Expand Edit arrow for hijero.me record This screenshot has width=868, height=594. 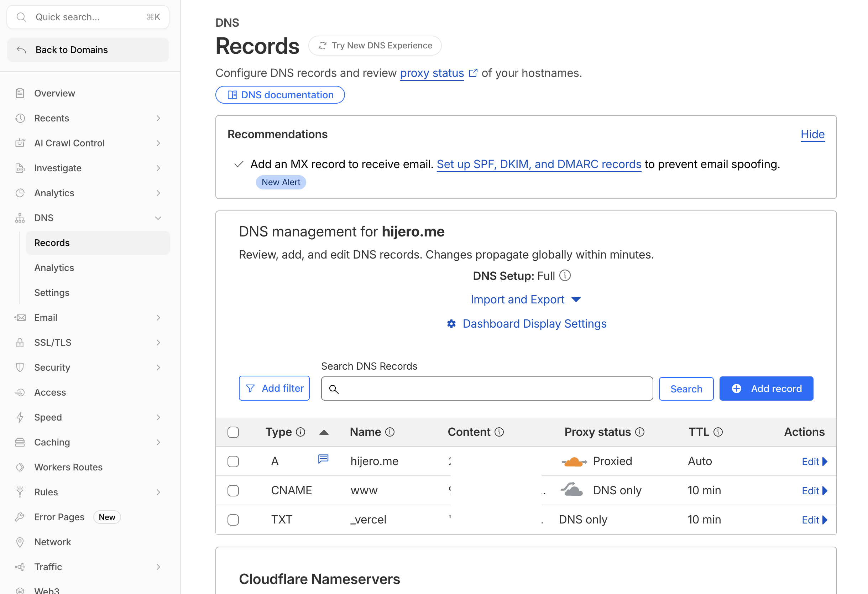[x=825, y=462]
